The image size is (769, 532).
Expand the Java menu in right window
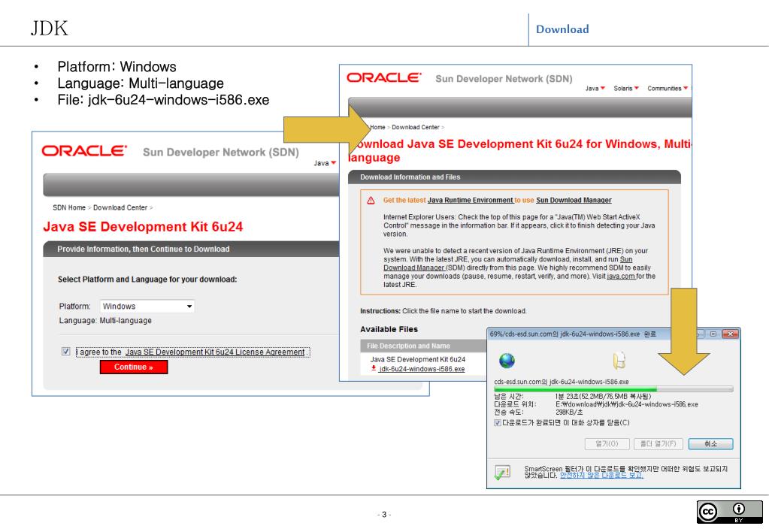[595, 88]
